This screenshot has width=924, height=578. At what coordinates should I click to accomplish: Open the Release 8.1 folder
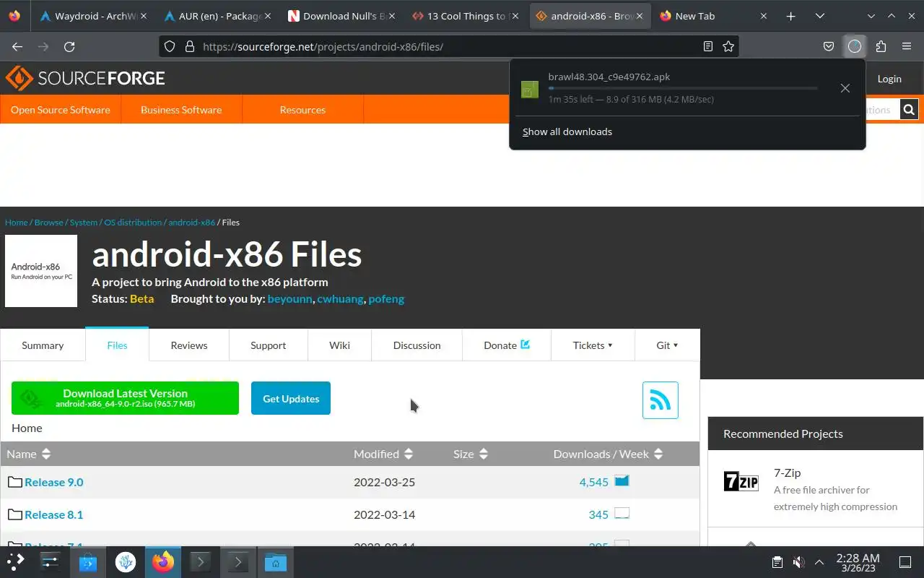54,514
